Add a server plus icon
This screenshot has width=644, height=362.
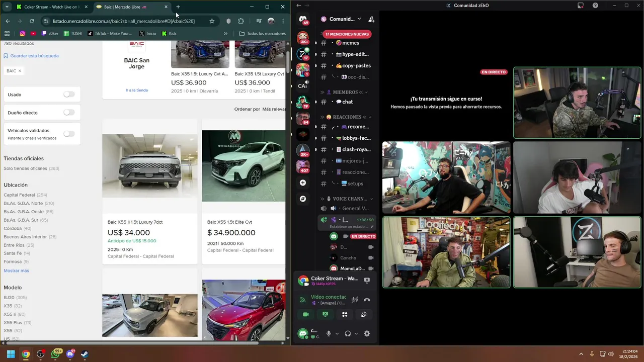click(x=303, y=183)
